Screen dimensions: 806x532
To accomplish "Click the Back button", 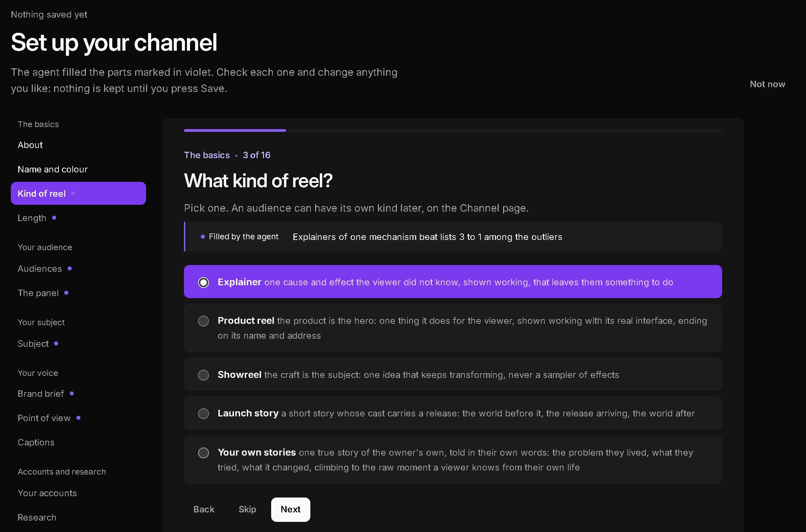I will click(204, 509).
